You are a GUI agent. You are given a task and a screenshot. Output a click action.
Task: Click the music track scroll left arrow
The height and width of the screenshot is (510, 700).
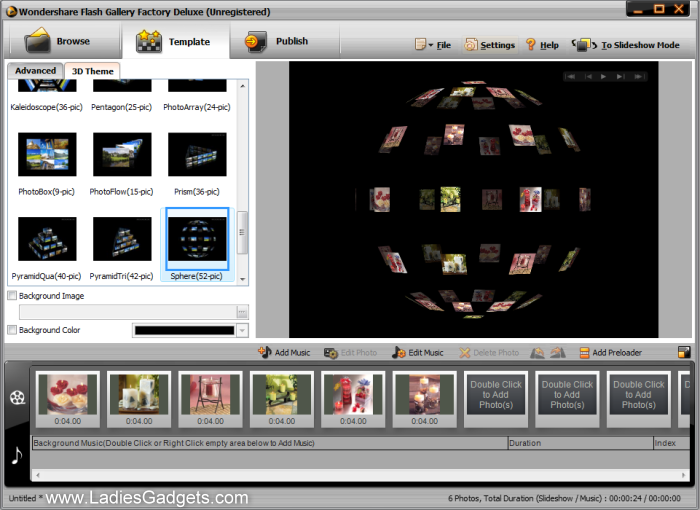pos(38,475)
